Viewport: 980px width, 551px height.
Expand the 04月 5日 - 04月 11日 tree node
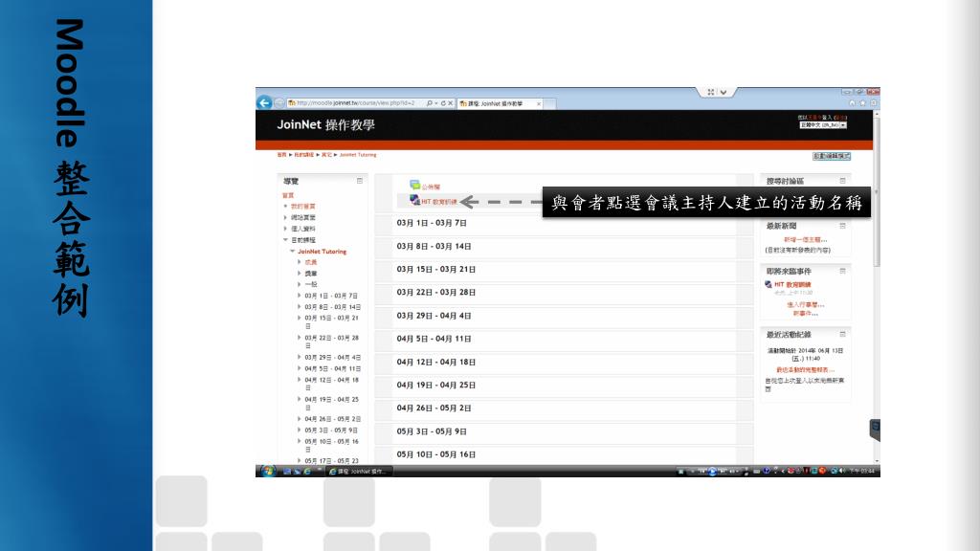pos(300,368)
